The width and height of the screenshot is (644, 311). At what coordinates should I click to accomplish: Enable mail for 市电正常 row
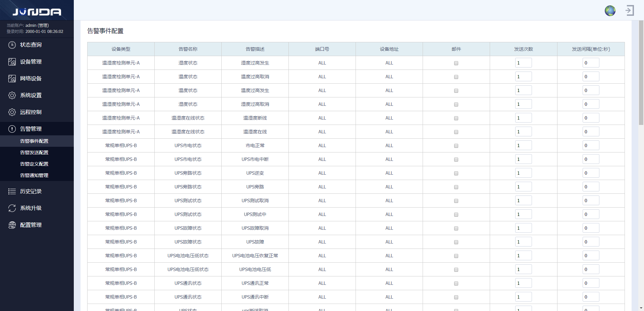(456, 146)
